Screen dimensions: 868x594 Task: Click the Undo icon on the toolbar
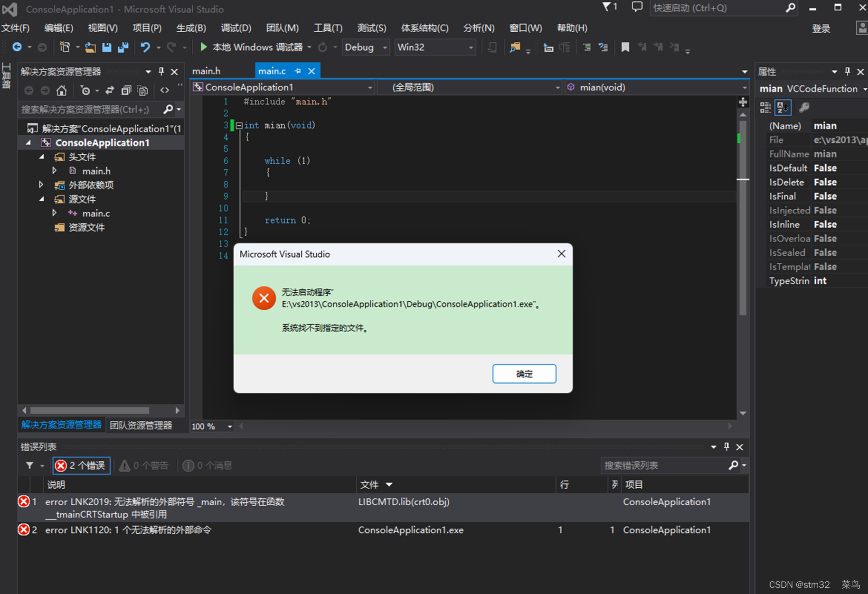pos(145,47)
